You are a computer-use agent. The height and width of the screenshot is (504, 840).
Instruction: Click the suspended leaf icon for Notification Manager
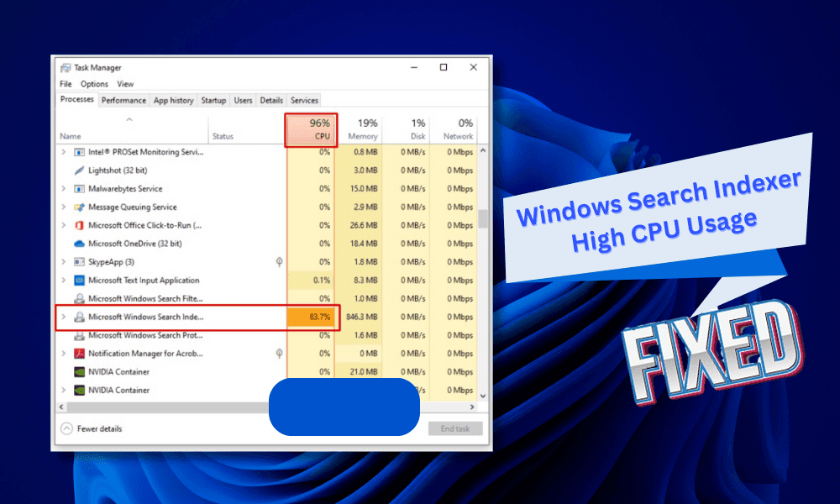[x=279, y=354]
